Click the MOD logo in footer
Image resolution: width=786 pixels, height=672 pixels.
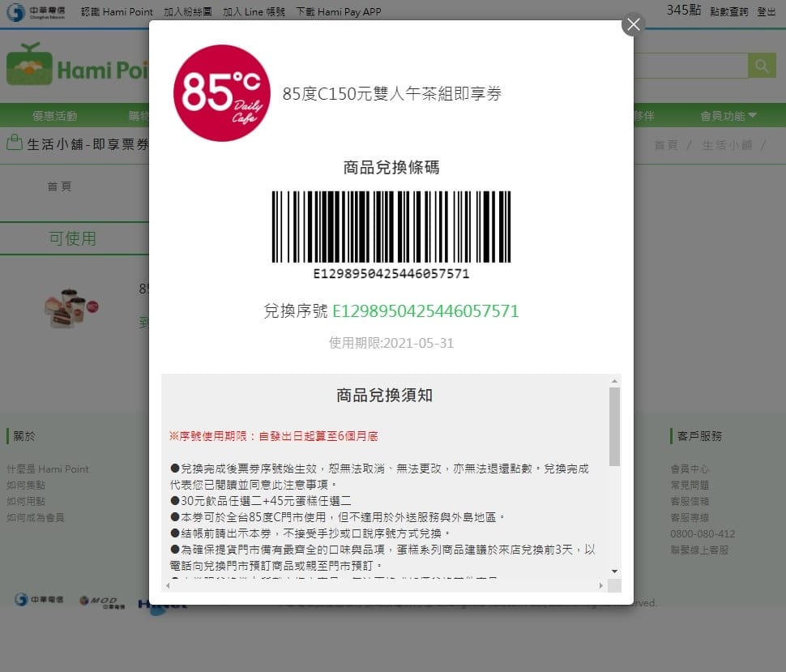[101, 601]
